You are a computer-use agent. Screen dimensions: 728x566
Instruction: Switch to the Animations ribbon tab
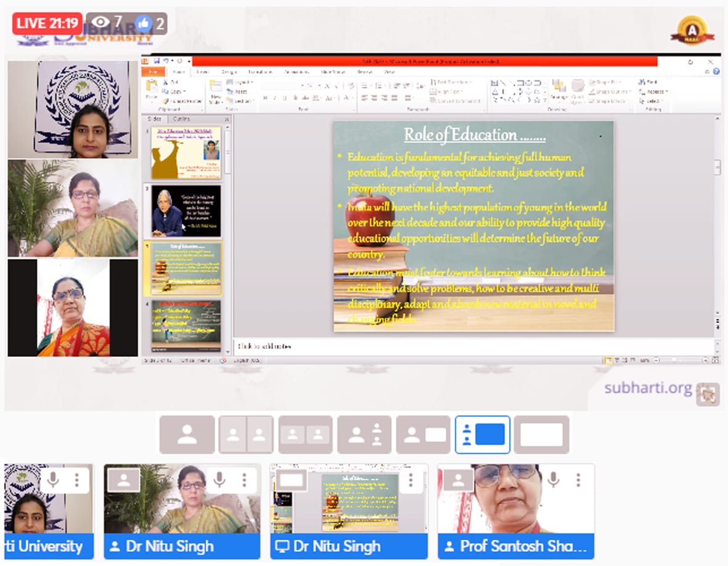(296, 72)
